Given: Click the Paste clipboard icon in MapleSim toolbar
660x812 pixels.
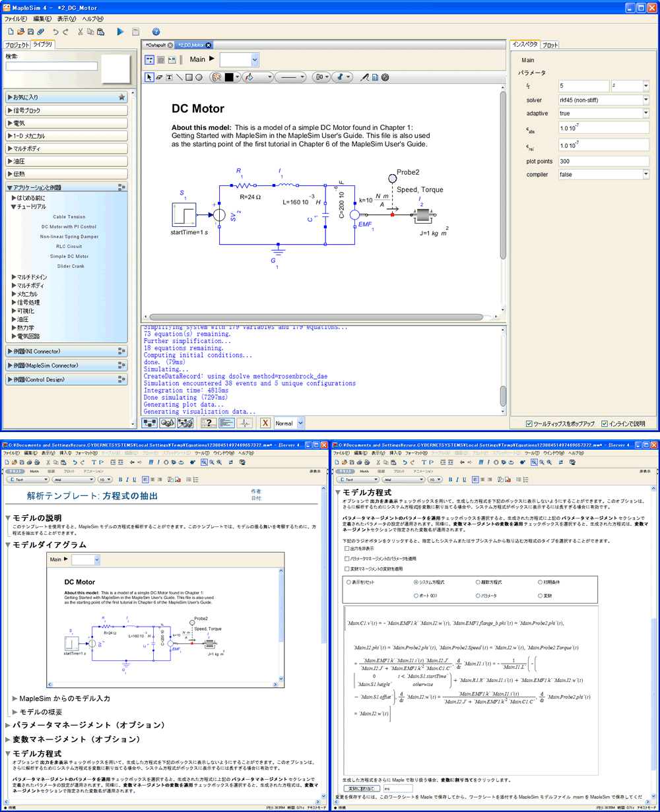Looking at the screenshot, I should tap(99, 31).
